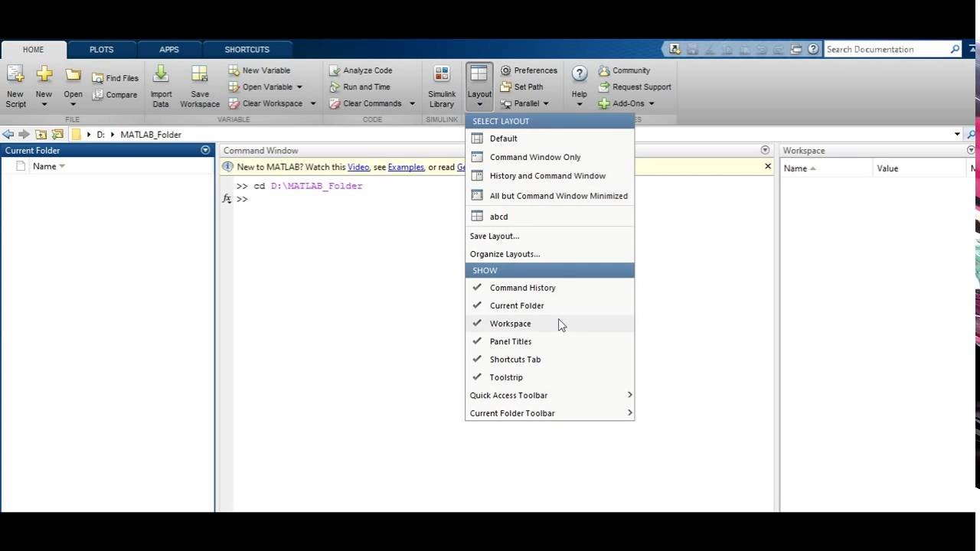This screenshot has height=551, width=980.
Task: Open the Examples link in the banner
Action: (x=406, y=167)
